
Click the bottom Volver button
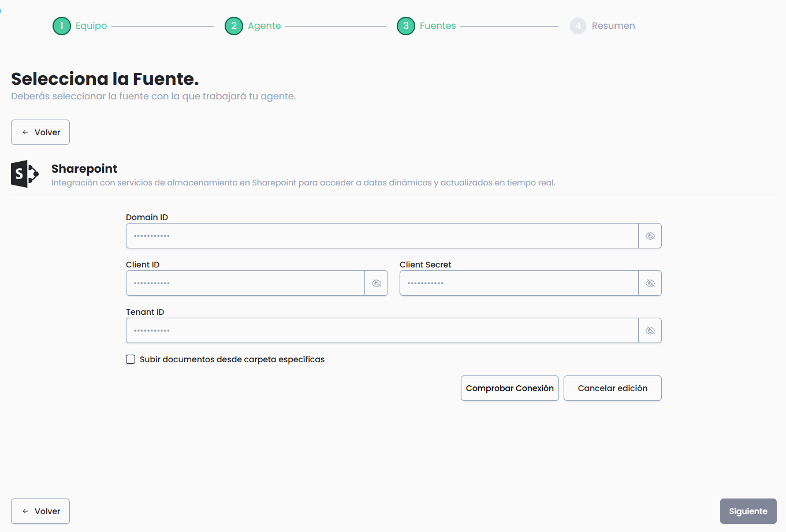(40, 511)
